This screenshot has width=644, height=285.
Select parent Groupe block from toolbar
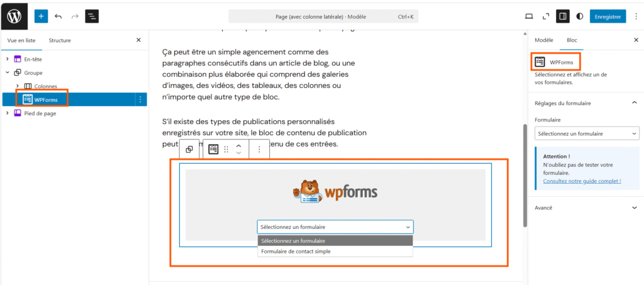[189, 150]
